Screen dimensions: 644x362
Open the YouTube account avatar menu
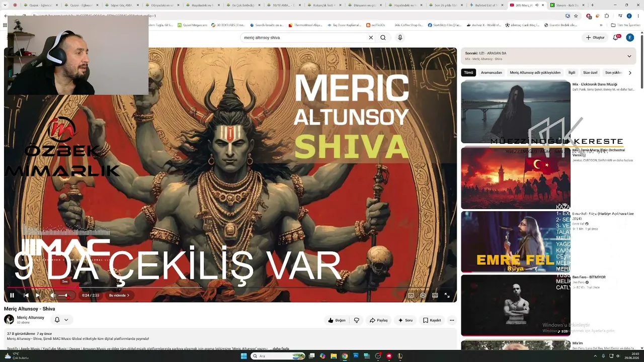(630, 37)
